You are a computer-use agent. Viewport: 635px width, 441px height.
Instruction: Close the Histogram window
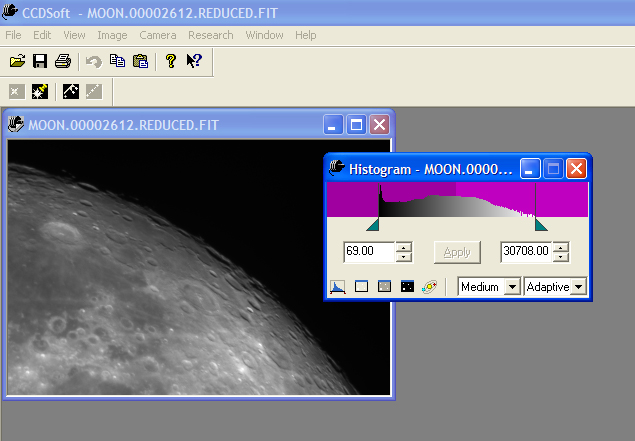coord(576,168)
